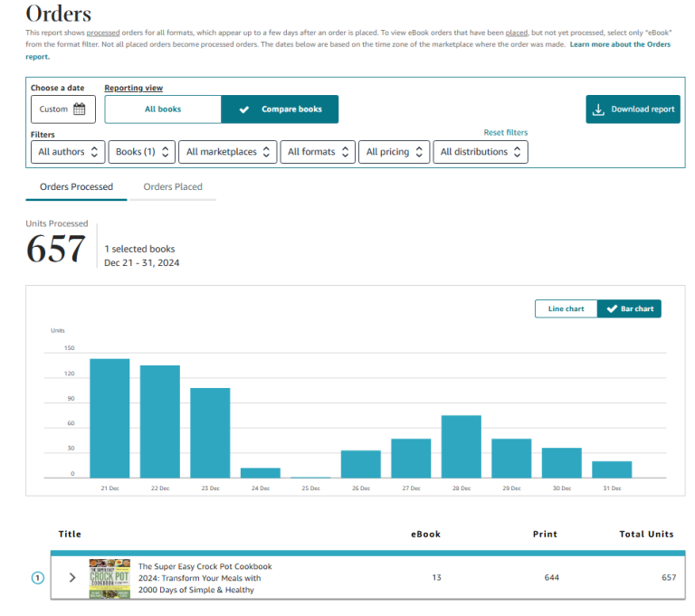Enable the Bar chart view
Screen dimensions: 695x616
click(630, 308)
